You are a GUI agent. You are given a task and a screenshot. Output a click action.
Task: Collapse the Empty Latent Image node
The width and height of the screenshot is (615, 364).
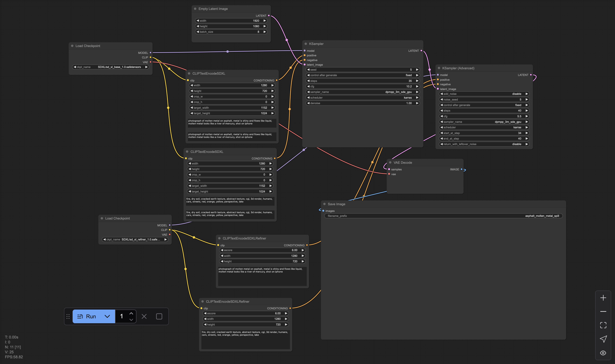tap(195, 9)
